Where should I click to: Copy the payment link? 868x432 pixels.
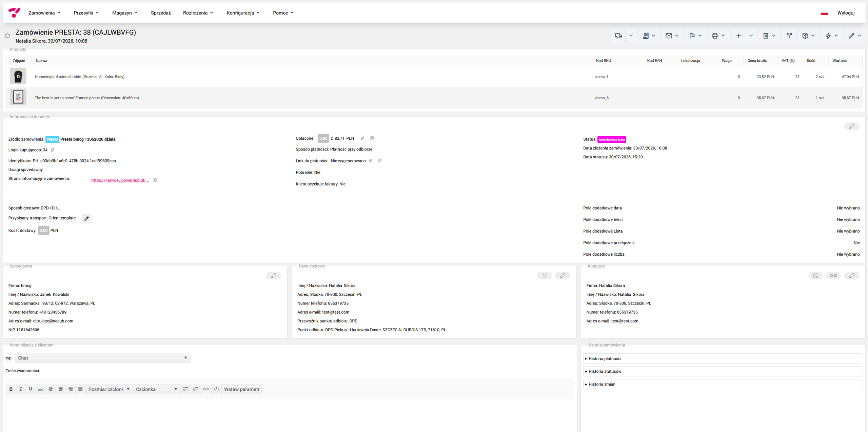tap(380, 161)
